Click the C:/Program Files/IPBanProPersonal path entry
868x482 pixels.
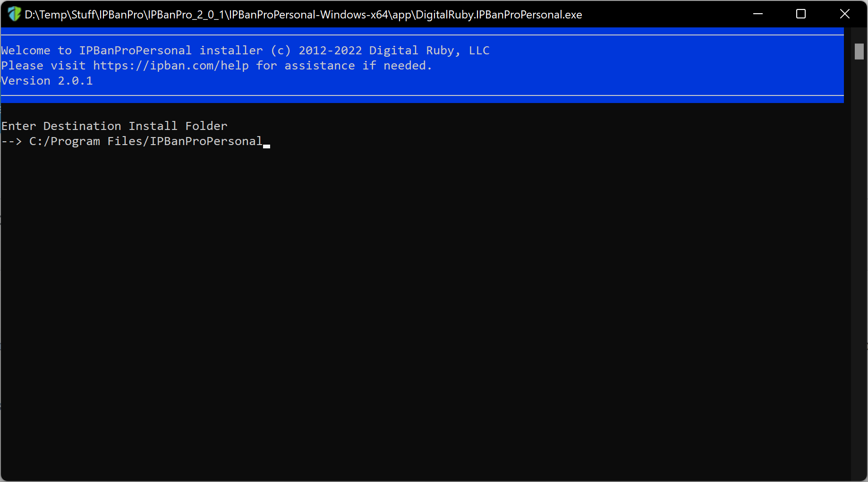click(146, 141)
